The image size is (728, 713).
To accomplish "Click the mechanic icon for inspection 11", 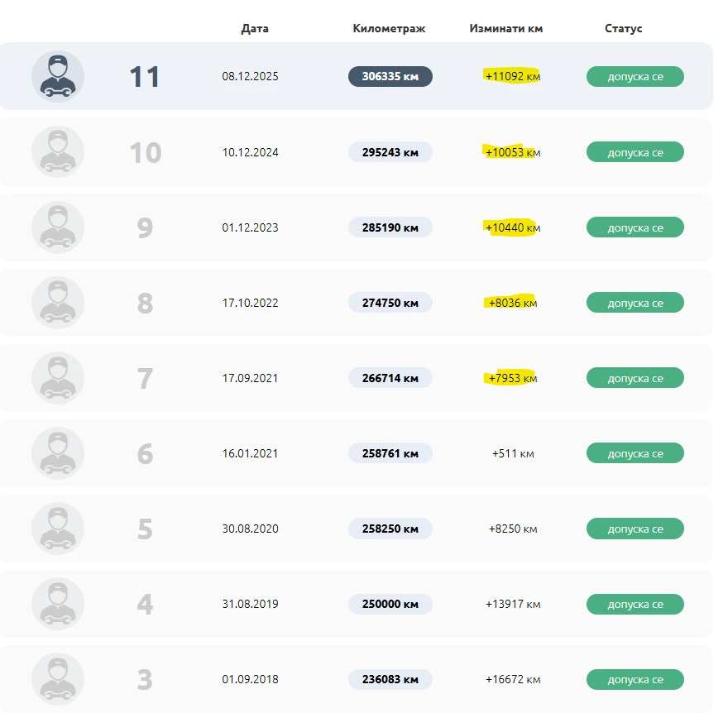I will (x=58, y=77).
